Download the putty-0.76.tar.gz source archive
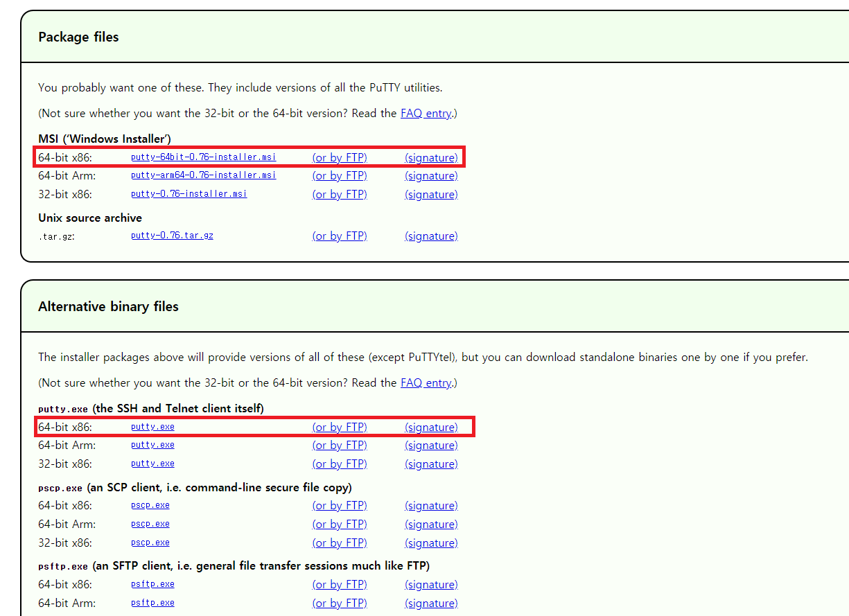Viewport: 849px width, 616px height. (172, 236)
